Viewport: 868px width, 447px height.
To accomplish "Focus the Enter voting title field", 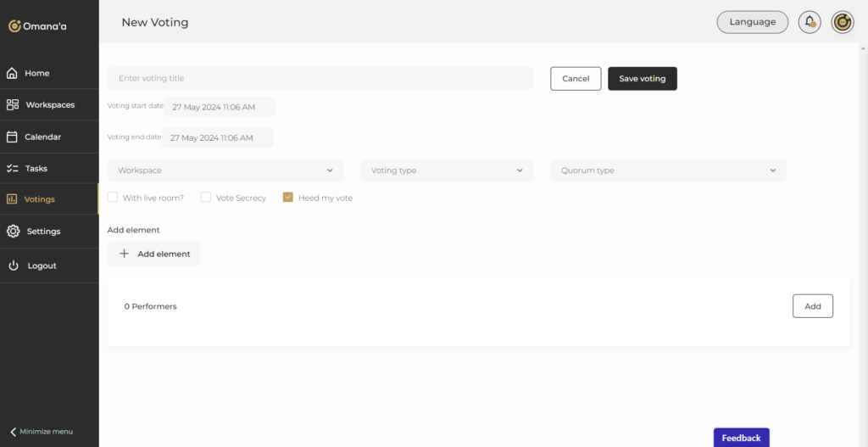I will [x=320, y=78].
